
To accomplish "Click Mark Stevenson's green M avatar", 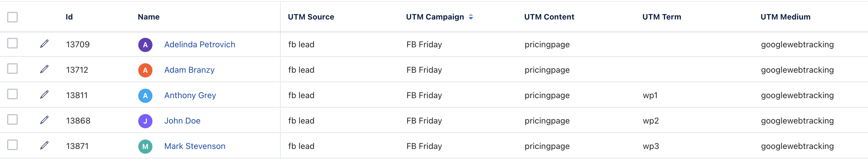I will coord(145,147).
